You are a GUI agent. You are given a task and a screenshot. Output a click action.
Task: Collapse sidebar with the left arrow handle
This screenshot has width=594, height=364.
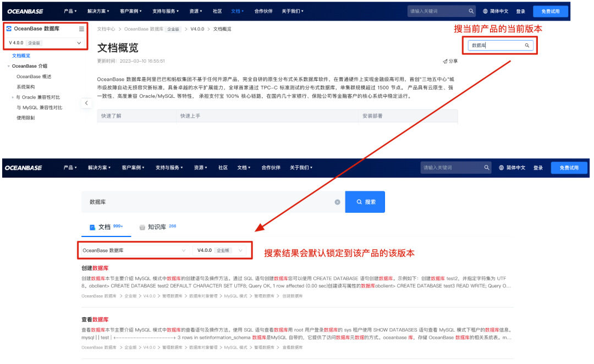[x=86, y=103]
